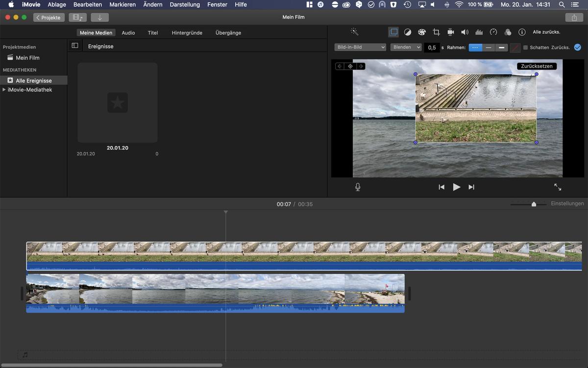Skip to previous clip button

click(441, 187)
